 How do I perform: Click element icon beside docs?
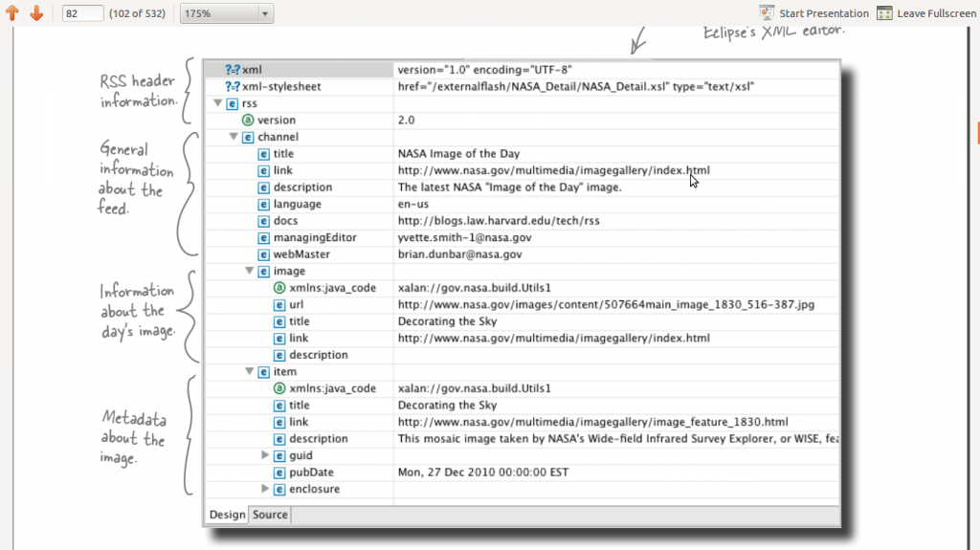click(264, 221)
